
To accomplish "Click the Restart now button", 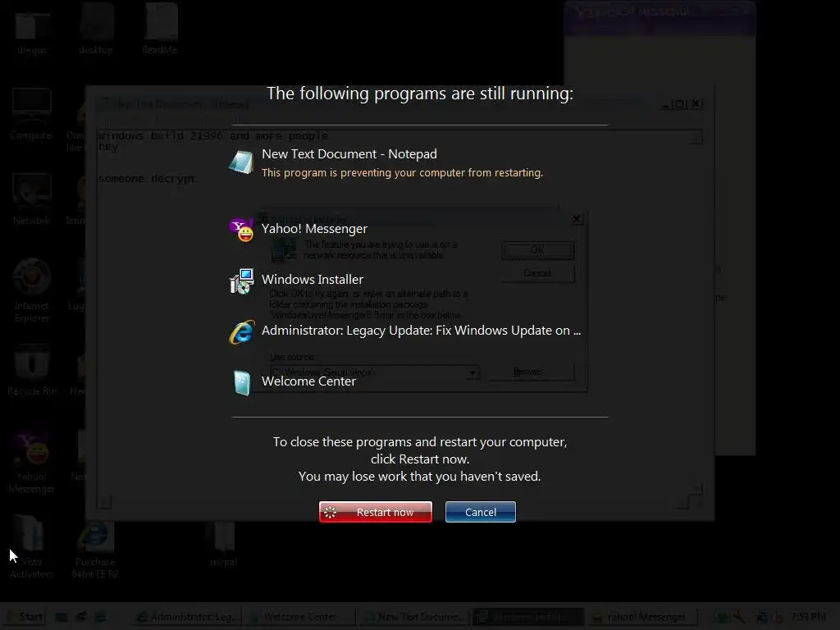I will (x=376, y=512).
